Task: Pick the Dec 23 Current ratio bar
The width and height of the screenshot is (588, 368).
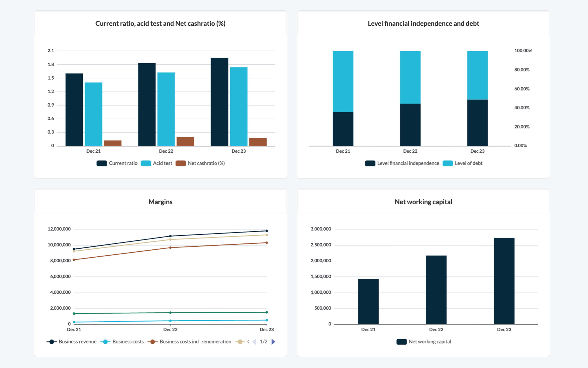Action: tap(219, 102)
